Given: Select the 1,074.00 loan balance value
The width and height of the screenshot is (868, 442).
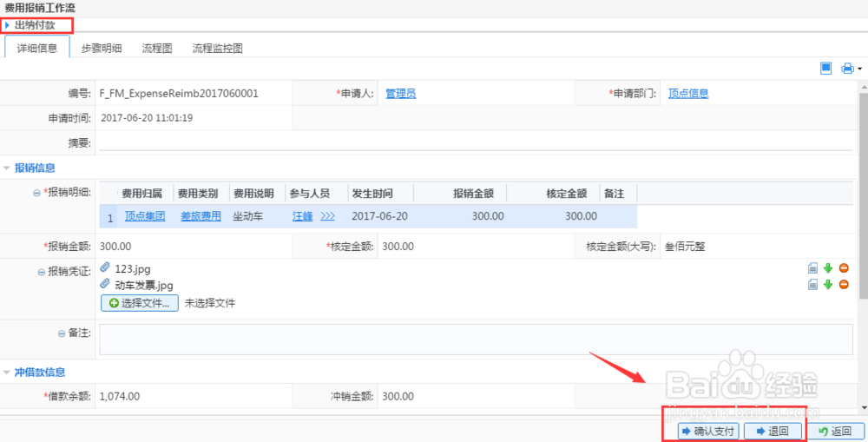Looking at the screenshot, I should click(x=120, y=396).
